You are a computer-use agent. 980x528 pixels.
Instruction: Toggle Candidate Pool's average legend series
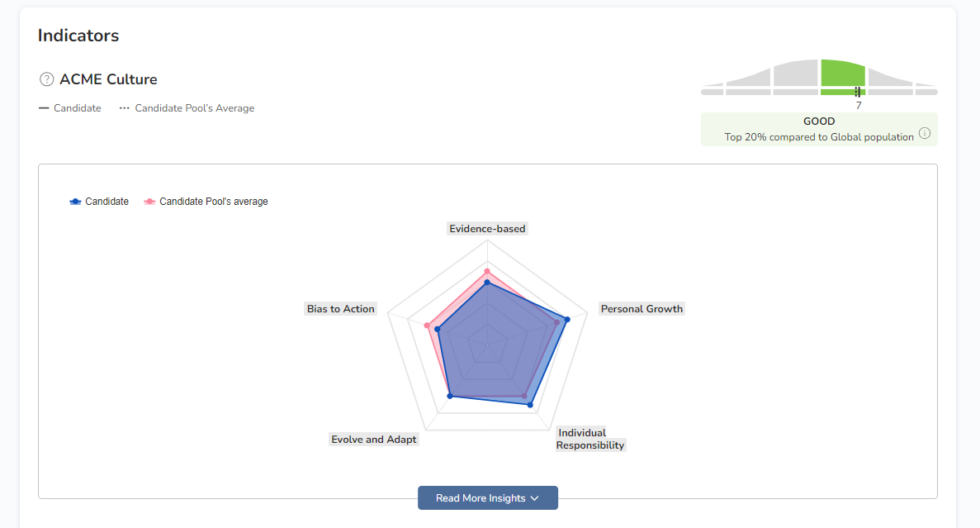pos(206,202)
